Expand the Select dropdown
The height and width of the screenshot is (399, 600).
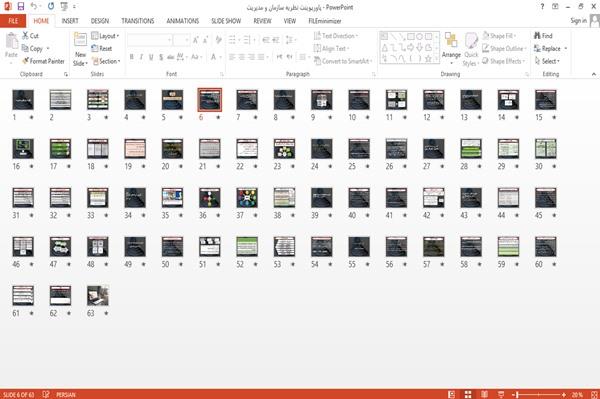[547, 61]
